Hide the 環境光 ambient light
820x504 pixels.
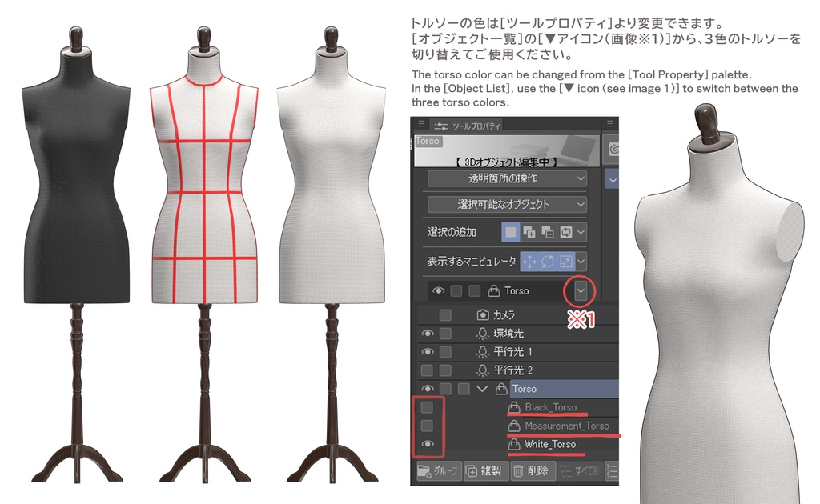point(428,334)
